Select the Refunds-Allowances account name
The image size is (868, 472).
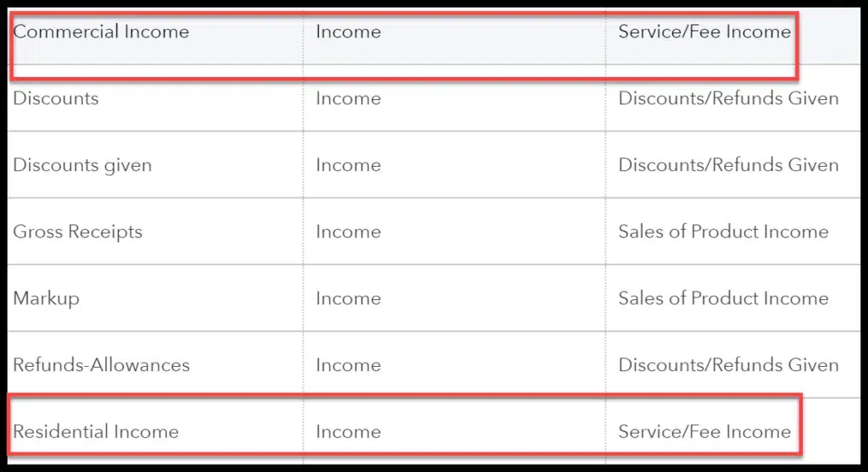(102, 365)
